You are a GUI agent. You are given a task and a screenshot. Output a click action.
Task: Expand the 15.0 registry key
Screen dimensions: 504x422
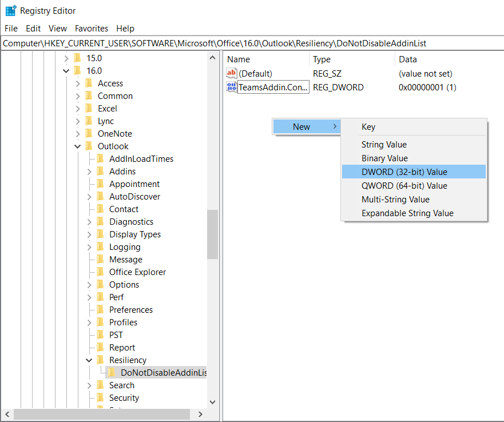(66, 58)
